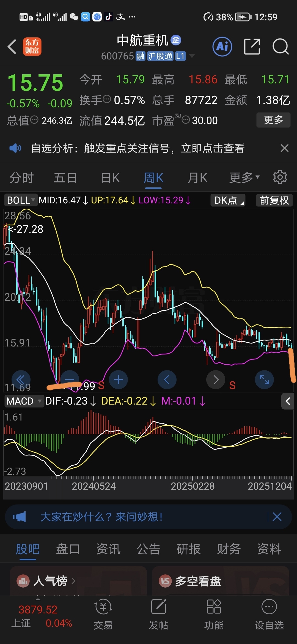Screen dimensions: 297x644
Task: Move chart left with the arrow button
Action: pyautogui.click(x=167, y=380)
